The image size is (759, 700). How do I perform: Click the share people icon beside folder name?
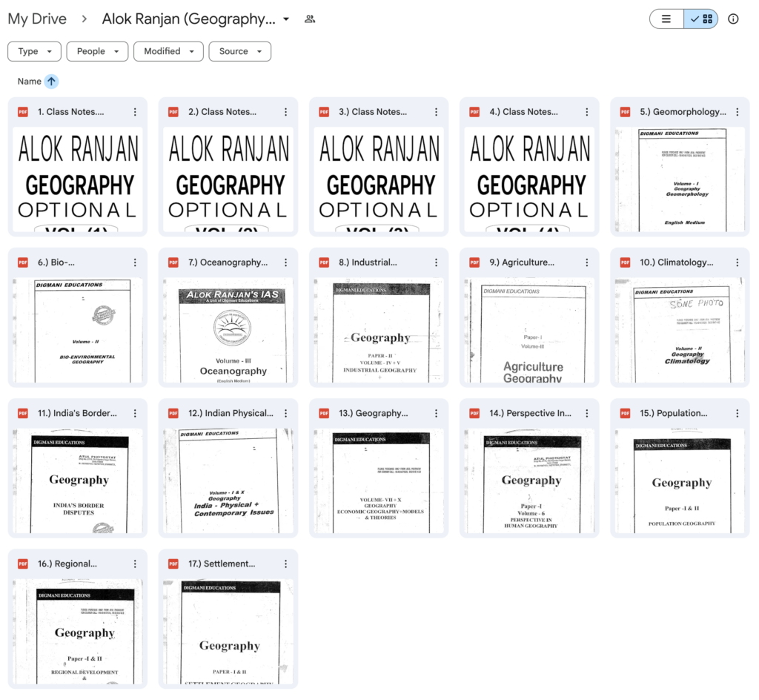tap(310, 19)
